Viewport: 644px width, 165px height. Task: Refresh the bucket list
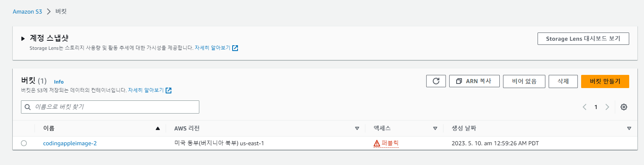[x=436, y=81]
